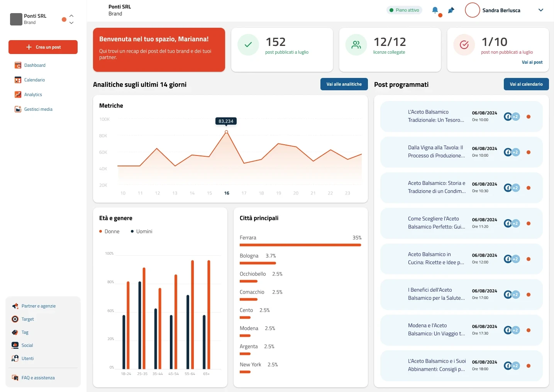Click the Calendario sidebar icon

click(18, 80)
